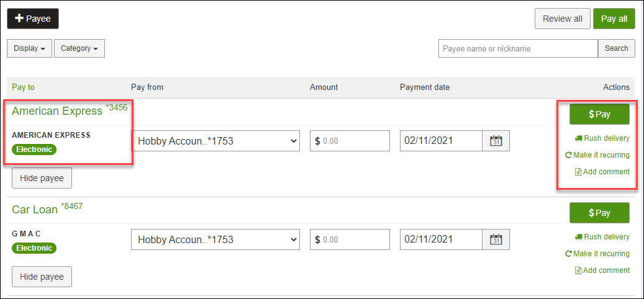644x299 pixels.
Task: Click the Amount column header
Action: click(324, 87)
